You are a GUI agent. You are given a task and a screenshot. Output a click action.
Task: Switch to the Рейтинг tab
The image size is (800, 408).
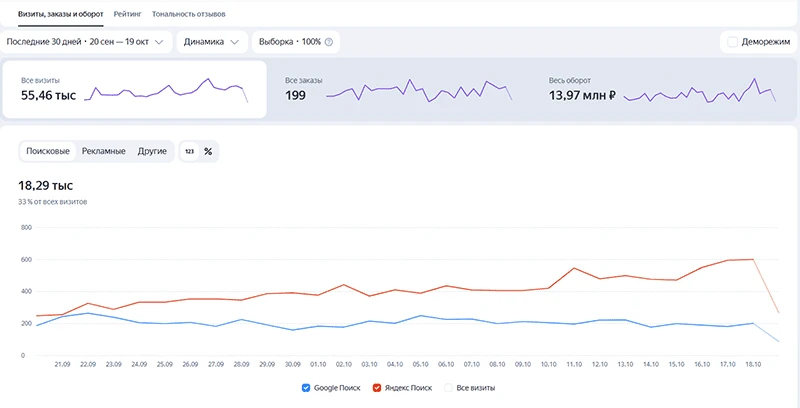coord(128,14)
